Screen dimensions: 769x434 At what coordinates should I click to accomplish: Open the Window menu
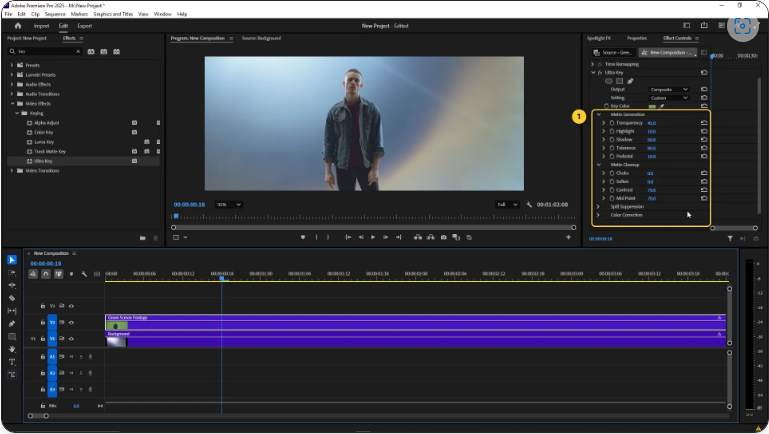pyautogui.click(x=163, y=14)
